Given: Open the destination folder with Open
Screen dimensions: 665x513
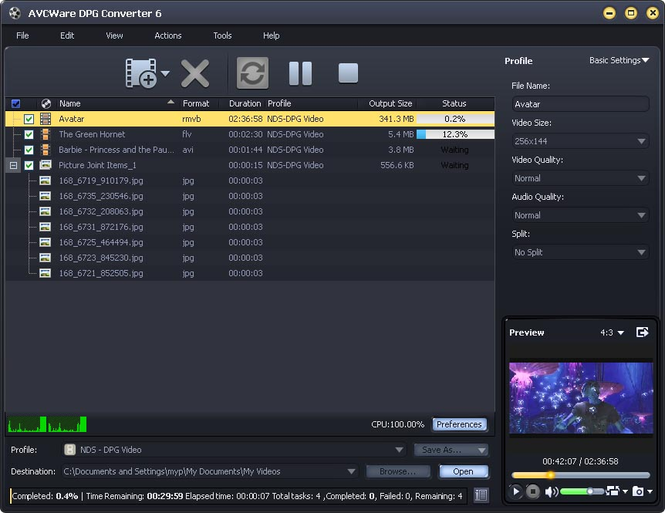Looking at the screenshot, I should pos(463,471).
